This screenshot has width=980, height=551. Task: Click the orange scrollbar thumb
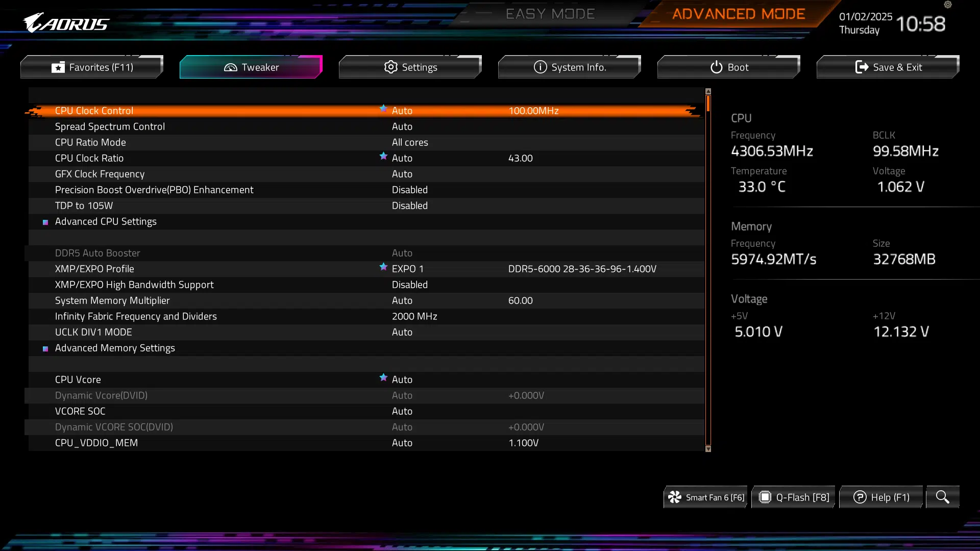(708, 104)
